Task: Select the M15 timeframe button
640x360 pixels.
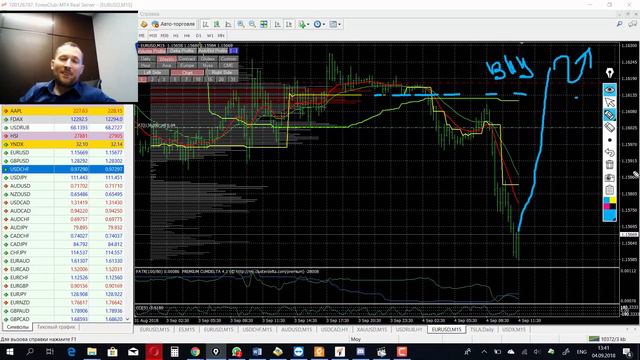Action: (153, 36)
